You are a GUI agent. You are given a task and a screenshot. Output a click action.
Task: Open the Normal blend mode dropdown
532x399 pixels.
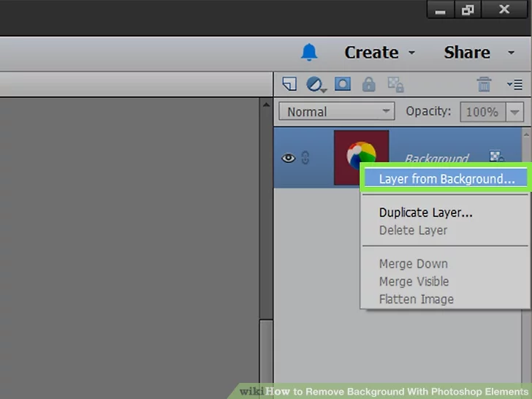click(337, 111)
